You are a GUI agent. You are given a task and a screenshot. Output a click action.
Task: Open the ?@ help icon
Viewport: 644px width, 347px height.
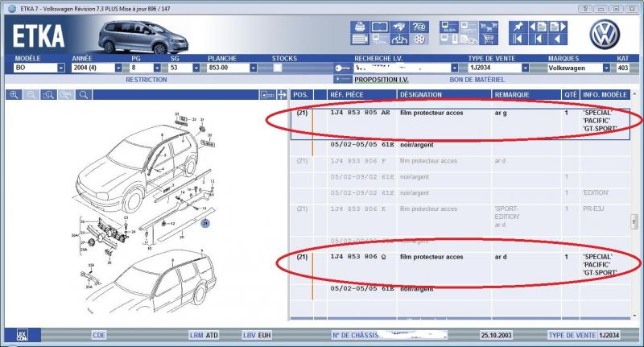coord(419,27)
